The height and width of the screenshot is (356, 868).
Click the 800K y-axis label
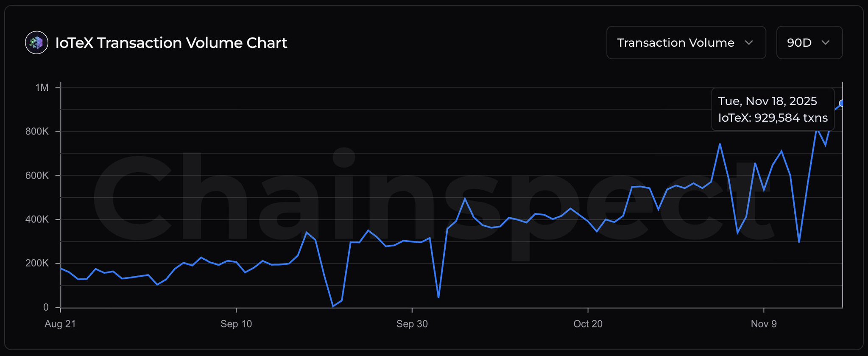tap(37, 132)
